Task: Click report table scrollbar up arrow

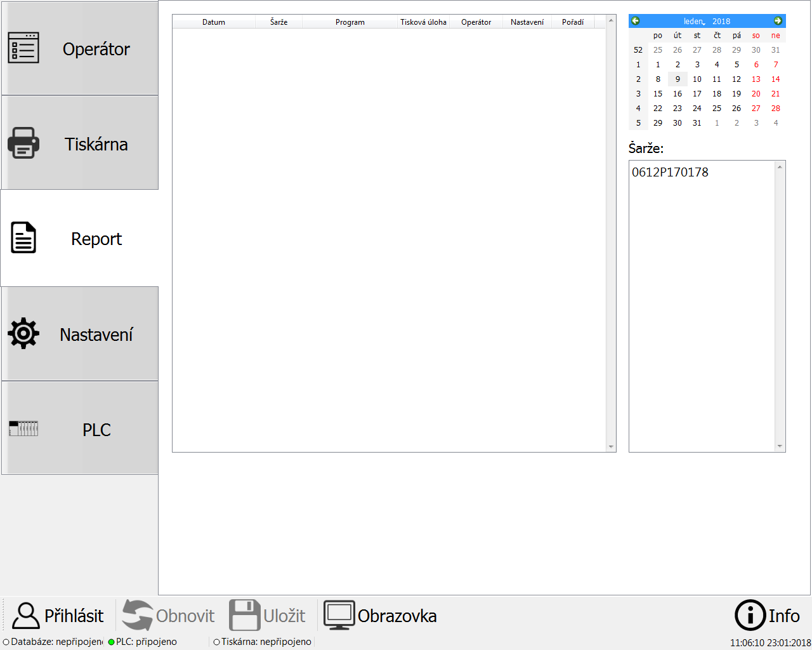Action: click(611, 20)
